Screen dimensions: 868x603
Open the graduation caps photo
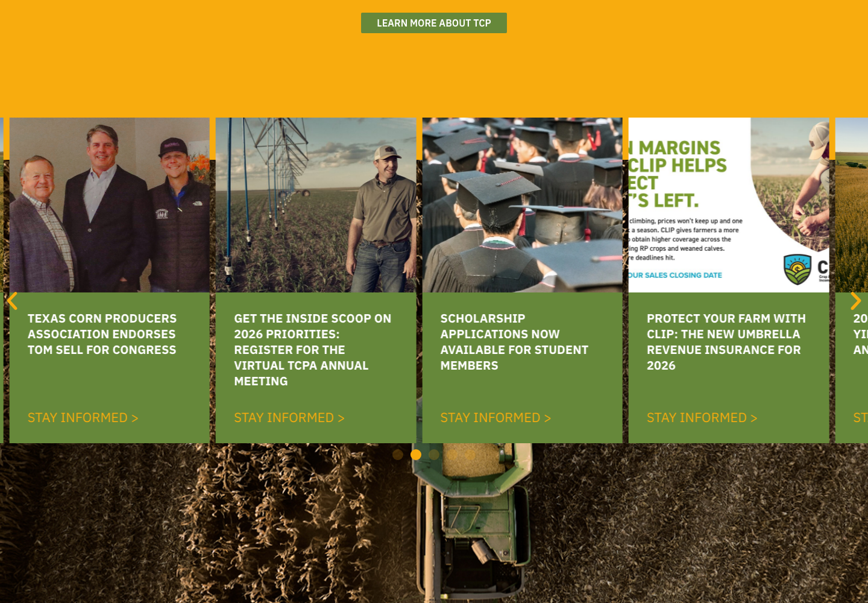523,205
